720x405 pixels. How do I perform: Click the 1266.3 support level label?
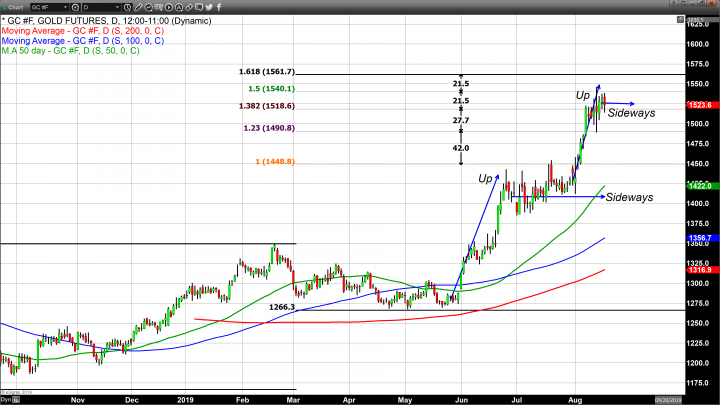click(282, 307)
